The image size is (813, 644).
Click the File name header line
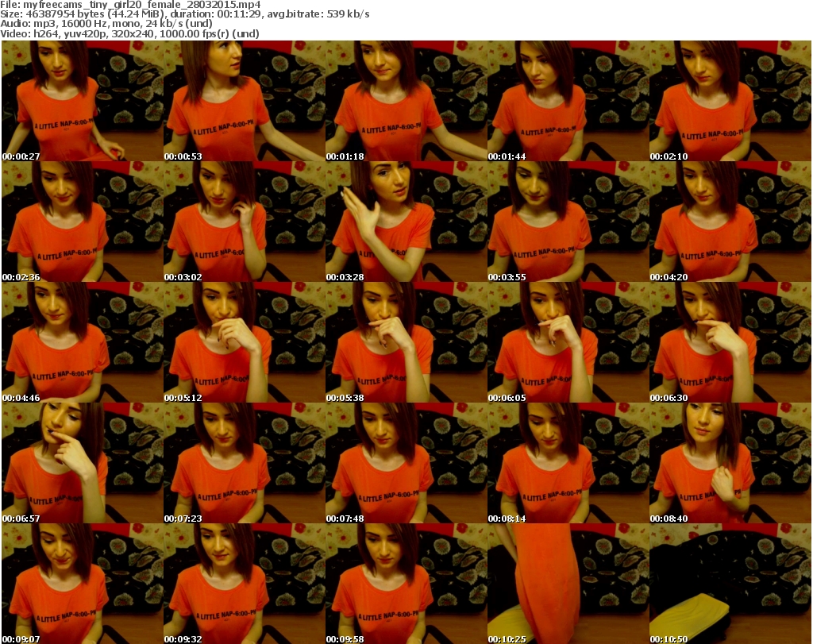130,5
